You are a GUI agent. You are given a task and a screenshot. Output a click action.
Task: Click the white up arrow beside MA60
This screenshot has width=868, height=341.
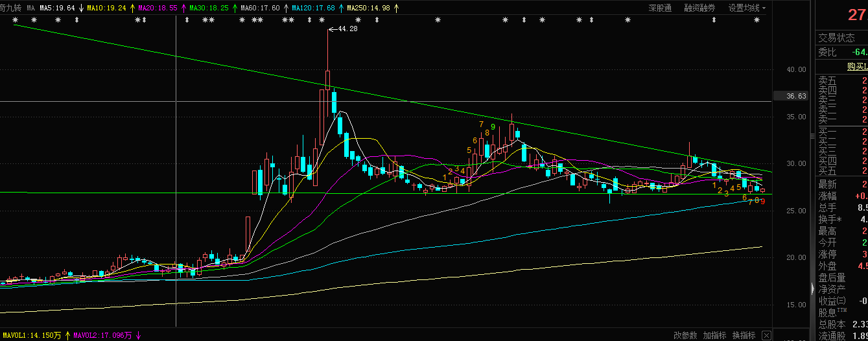285,8
